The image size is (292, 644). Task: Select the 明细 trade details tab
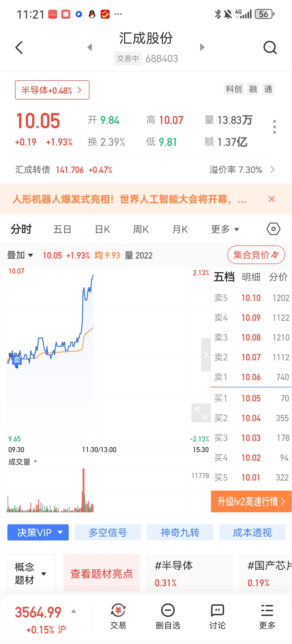point(251,277)
